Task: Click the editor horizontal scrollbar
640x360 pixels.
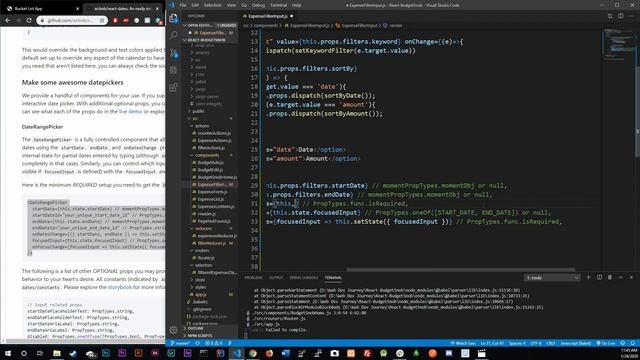Action: pyautogui.click(x=460, y=269)
